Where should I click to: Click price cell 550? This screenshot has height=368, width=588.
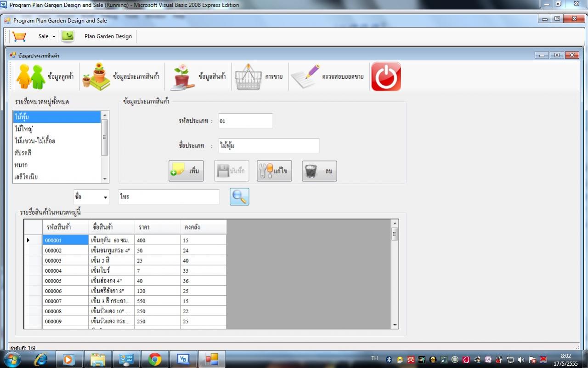(157, 301)
